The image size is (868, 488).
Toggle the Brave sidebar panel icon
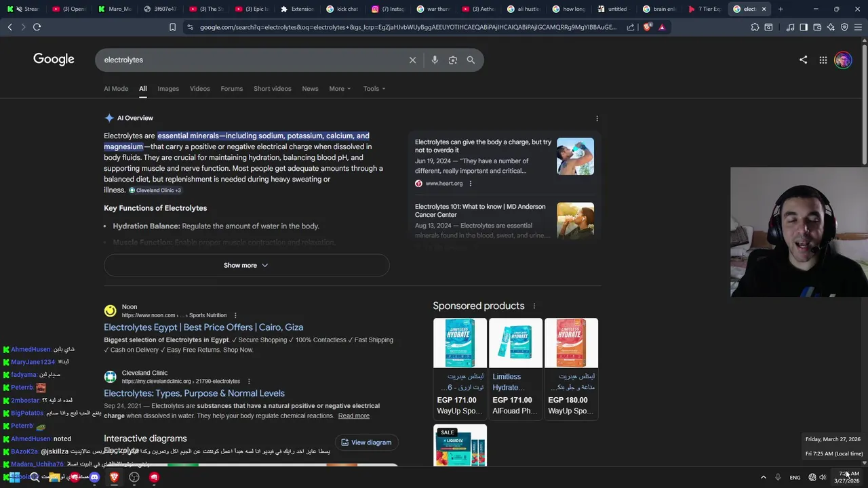tap(804, 27)
